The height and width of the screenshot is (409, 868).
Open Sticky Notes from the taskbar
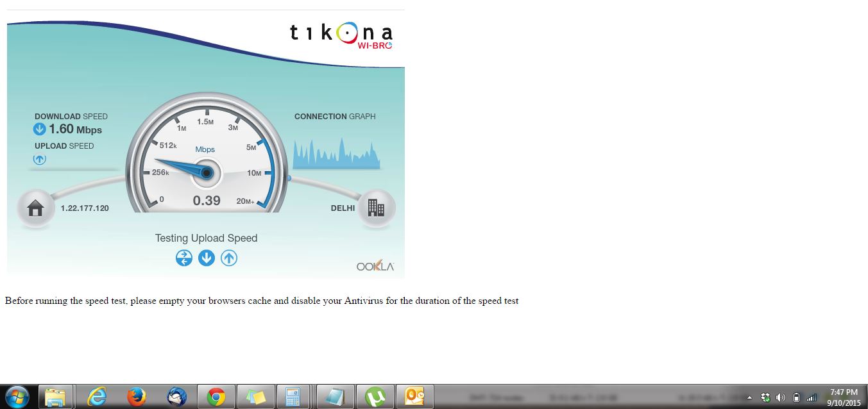click(255, 397)
